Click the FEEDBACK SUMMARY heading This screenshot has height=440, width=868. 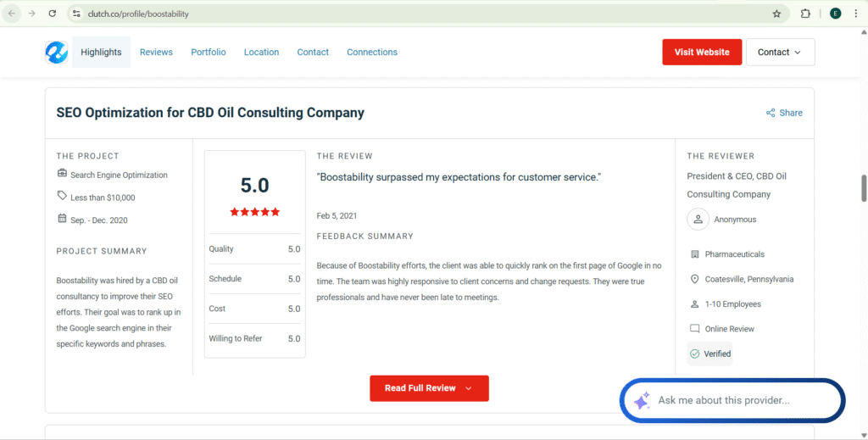point(365,236)
